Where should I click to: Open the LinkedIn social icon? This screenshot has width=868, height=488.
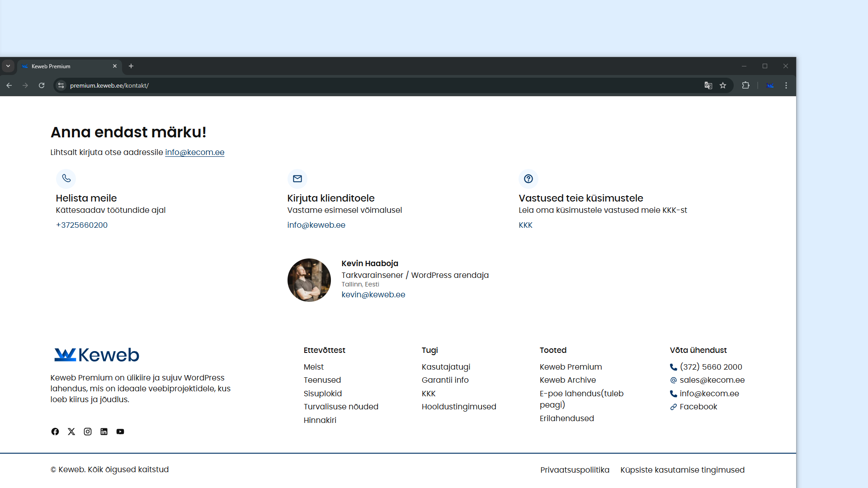click(104, 432)
